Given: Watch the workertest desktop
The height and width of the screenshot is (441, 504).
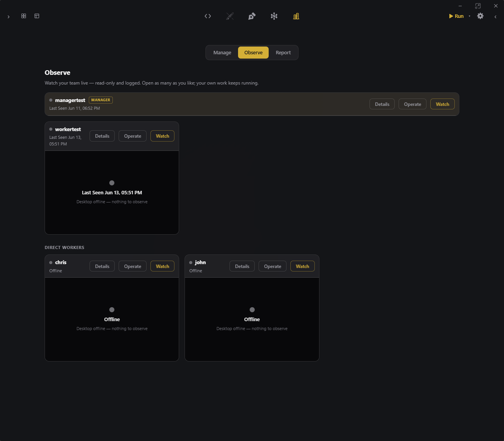Looking at the screenshot, I should click(x=162, y=136).
